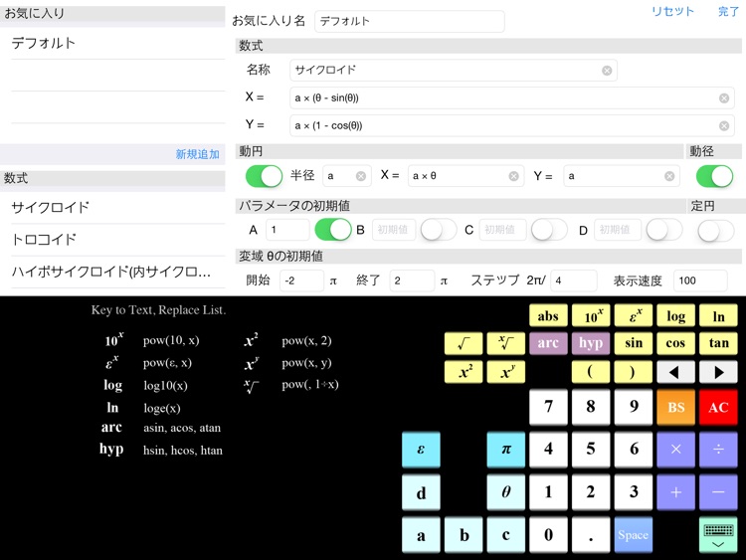Tap the orange BS backspace key
Screen dimensions: 746x560
tap(675, 407)
